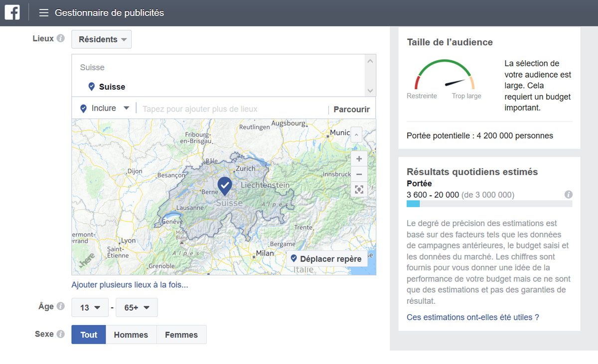This screenshot has width=598, height=364.
Task: Click Innsbruck label on the map
Action: [337, 174]
